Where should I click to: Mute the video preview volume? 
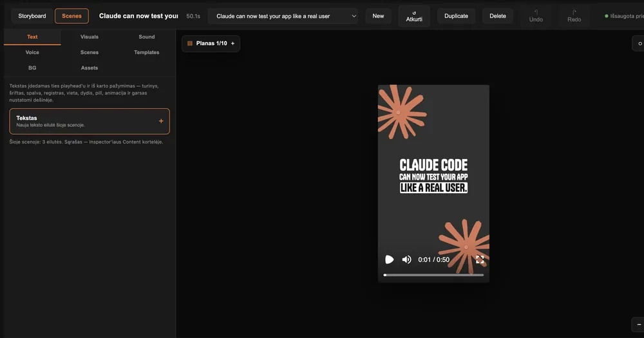(406, 259)
